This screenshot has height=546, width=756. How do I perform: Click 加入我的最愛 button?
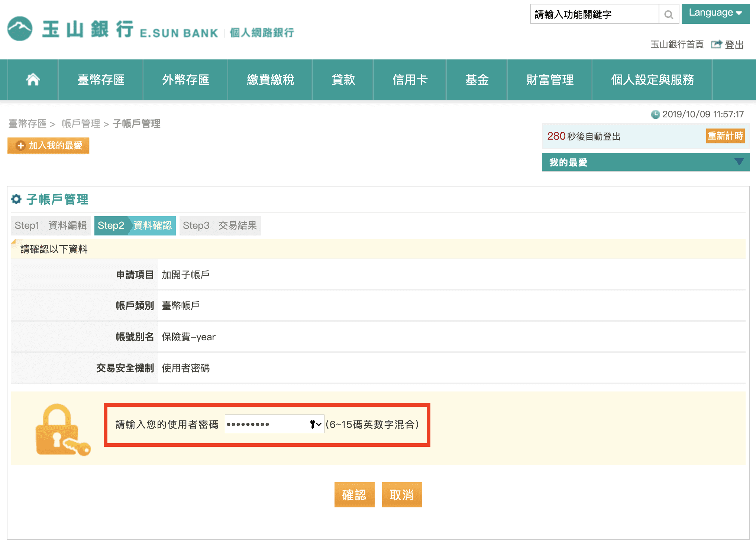tap(48, 145)
